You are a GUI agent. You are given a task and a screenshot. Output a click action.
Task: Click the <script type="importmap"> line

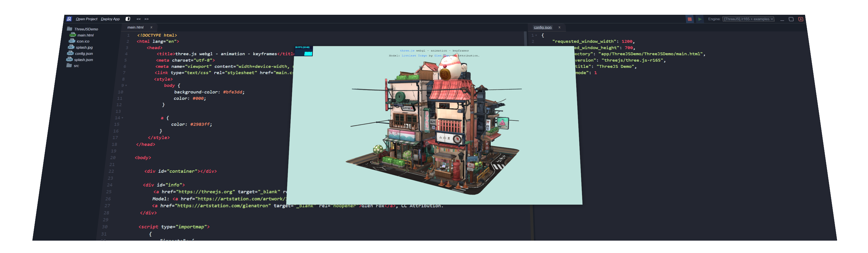point(174,227)
